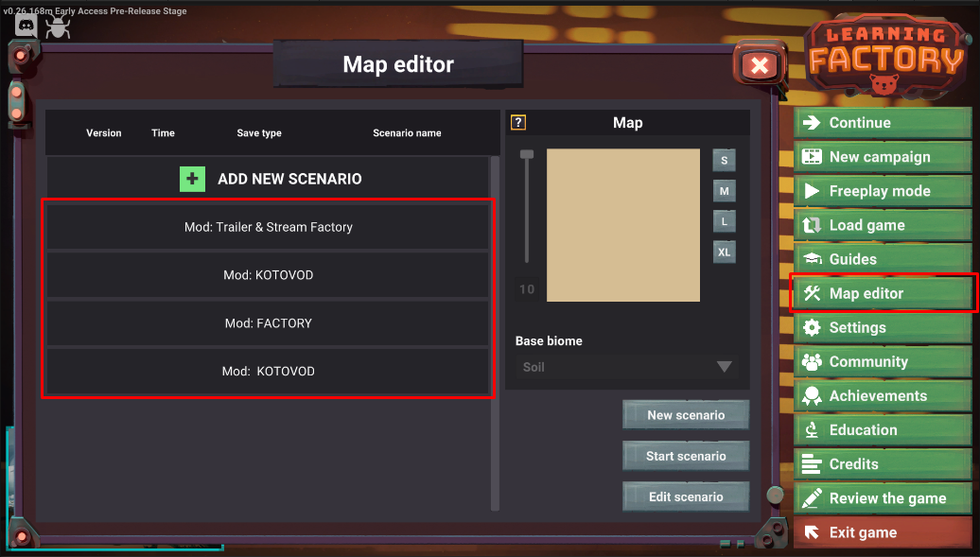
Task: Open Load game menu text
Action: [866, 225]
